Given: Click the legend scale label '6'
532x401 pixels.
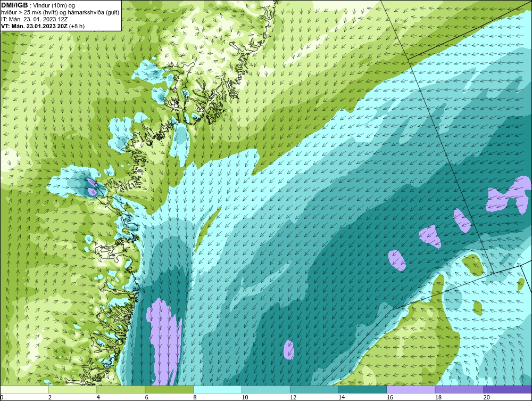Looking at the screenshot, I should tap(147, 397).
